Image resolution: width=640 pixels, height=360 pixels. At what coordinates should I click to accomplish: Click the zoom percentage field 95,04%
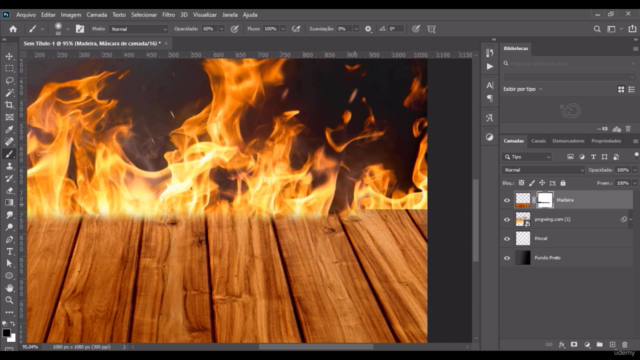click(30, 347)
